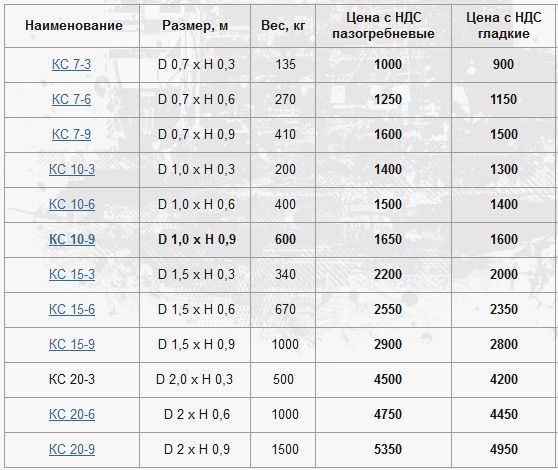Open the КС 20-9 product link

click(x=72, y=449)
